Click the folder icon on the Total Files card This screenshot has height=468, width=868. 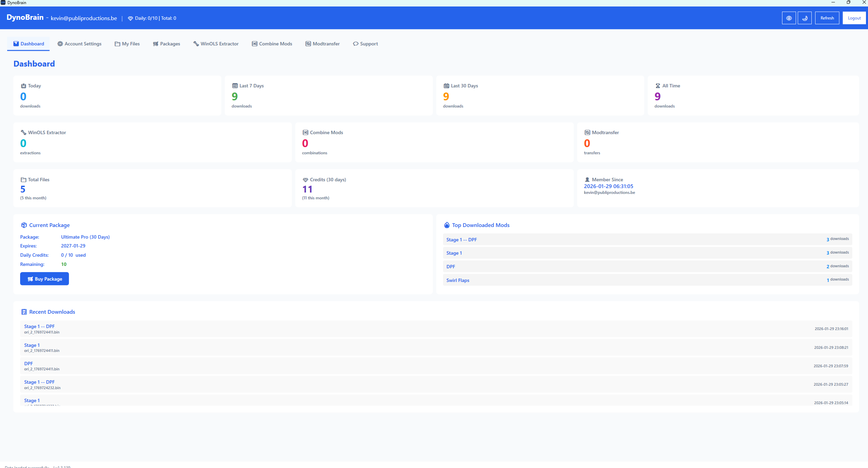(23, 179)
